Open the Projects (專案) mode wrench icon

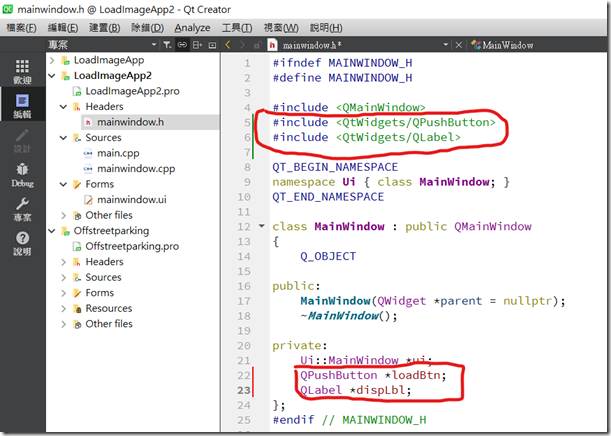coord(22,207)
